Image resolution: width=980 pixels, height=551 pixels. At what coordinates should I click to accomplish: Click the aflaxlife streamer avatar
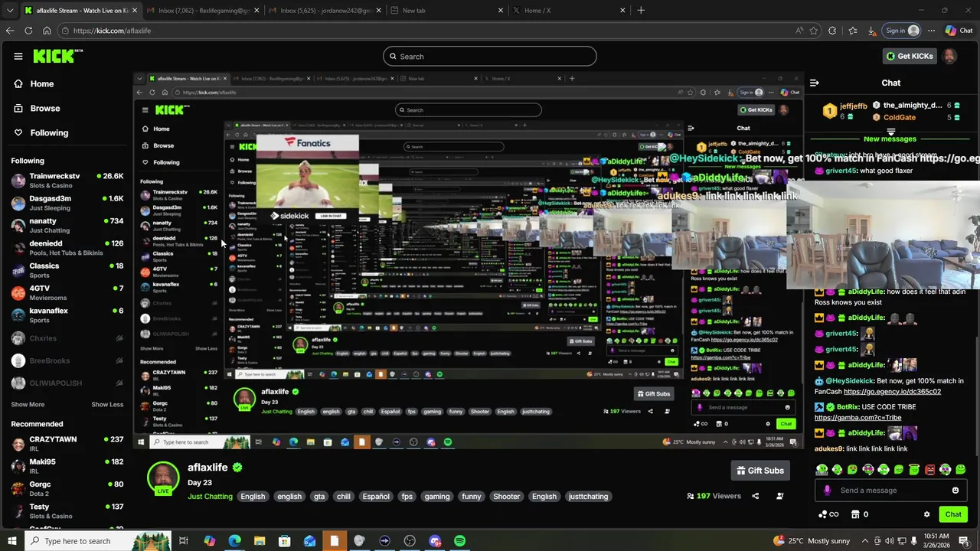[x=163, y=478]
